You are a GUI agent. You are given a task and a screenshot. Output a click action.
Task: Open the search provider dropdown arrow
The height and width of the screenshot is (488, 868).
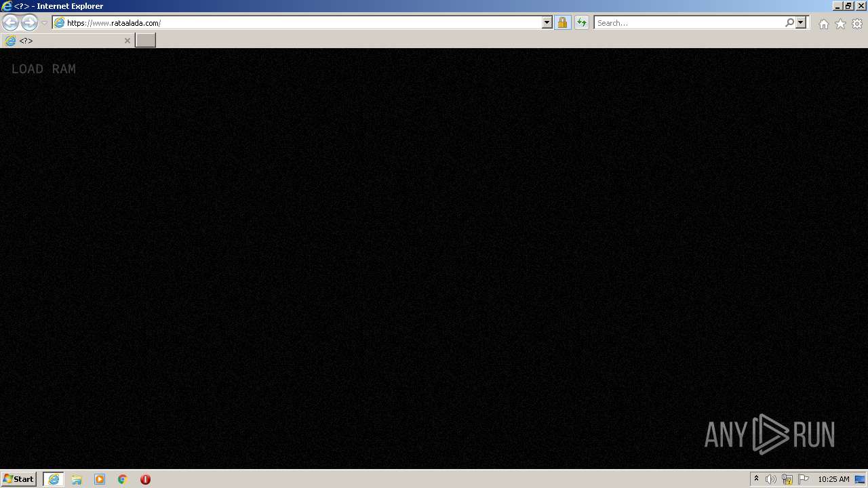pos(801,22)
